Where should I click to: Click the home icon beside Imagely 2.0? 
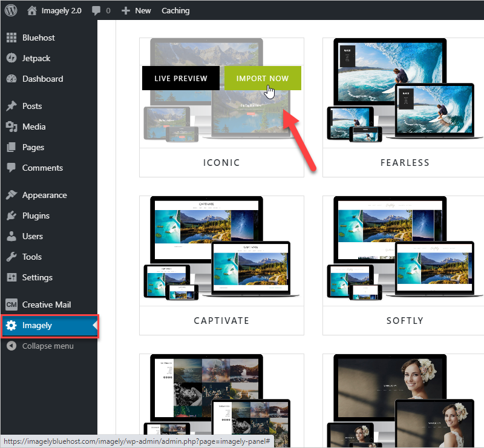tap(32, 10)
